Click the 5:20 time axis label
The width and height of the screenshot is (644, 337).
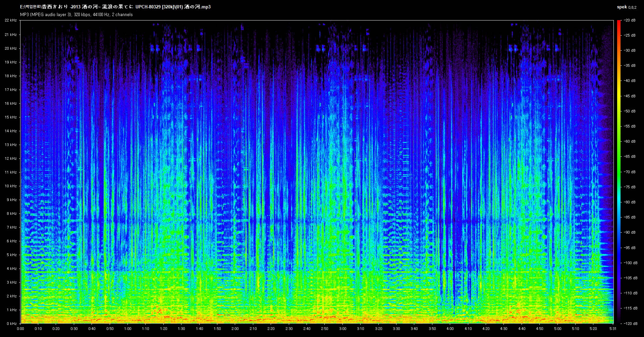click(x=593, y=329)
